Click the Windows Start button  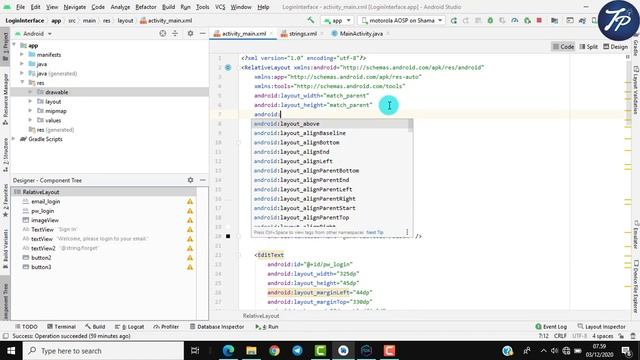coord(11,351)
